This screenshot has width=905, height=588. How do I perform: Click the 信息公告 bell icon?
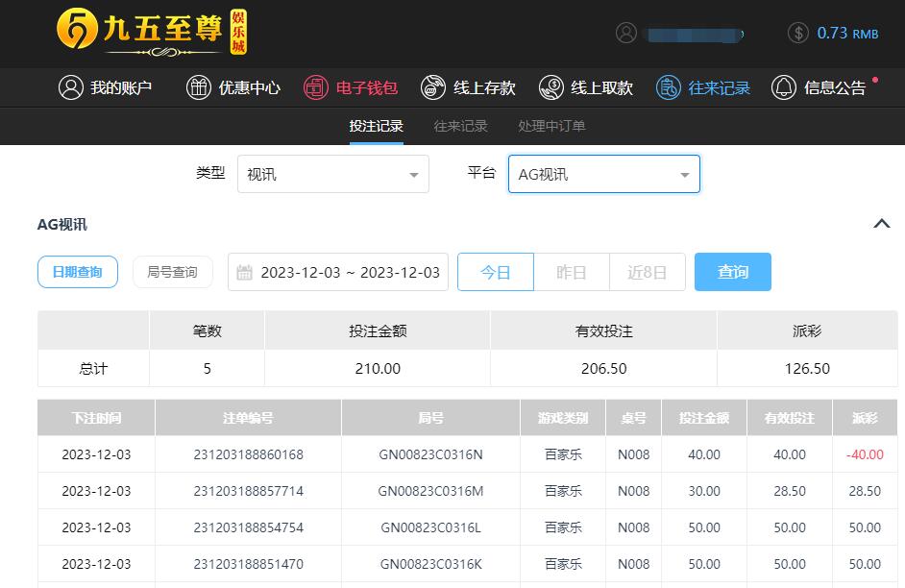coord(784,87)
